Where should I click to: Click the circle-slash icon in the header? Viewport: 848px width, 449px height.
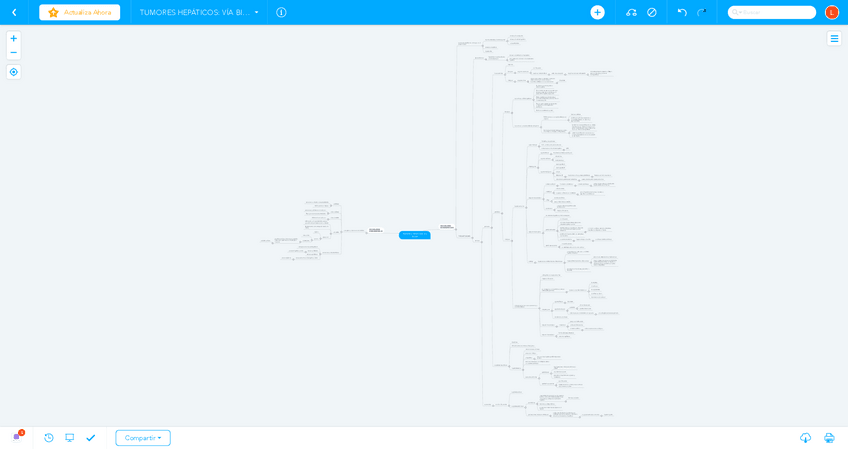pyautogui.click(x=652, y=12)
